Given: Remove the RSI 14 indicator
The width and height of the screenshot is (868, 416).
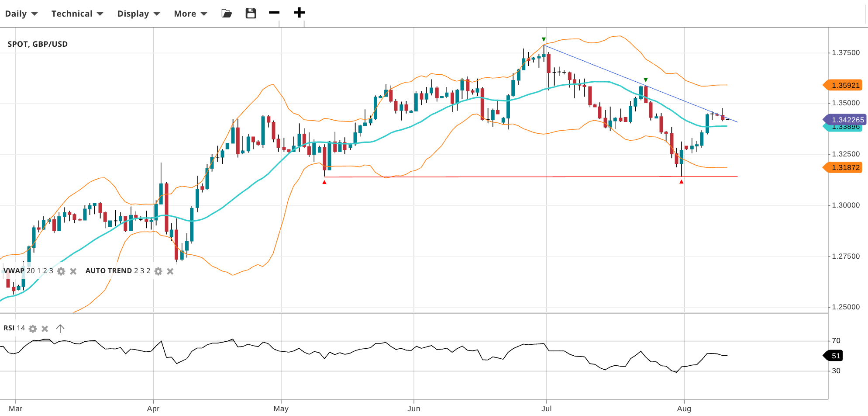Looking at the screenshot, I should [x=45, y=329].
